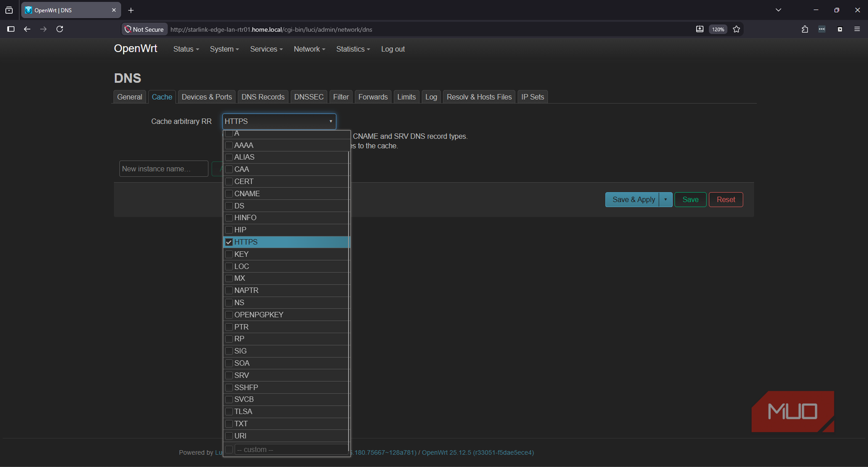This screenshot has width=868, height=467.
Task: Check the CAA record type
Action: click(x=229, y=169)
